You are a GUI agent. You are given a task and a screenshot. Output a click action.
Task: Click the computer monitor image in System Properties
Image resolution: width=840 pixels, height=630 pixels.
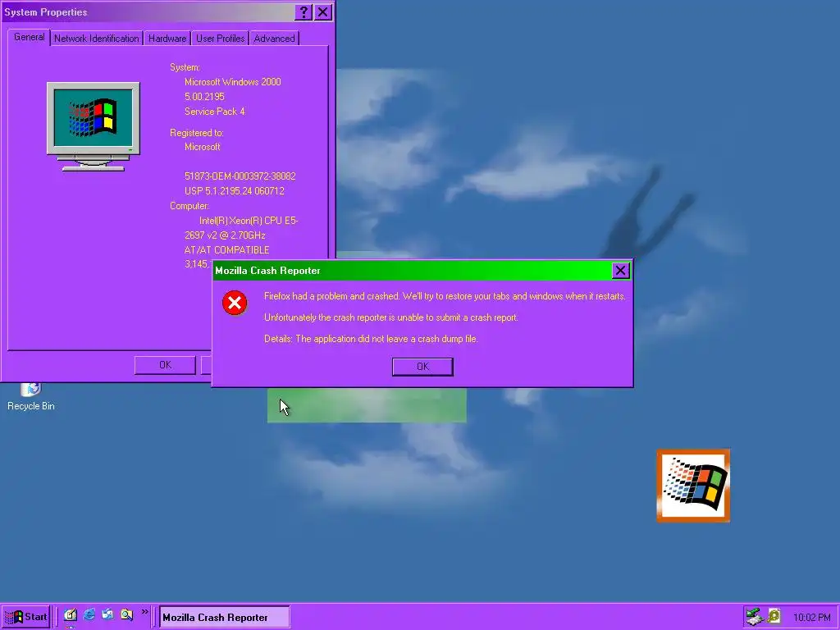94,126
